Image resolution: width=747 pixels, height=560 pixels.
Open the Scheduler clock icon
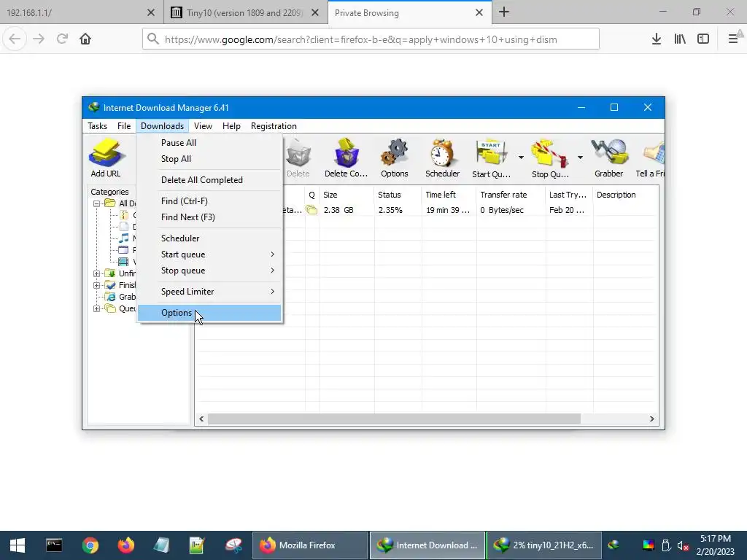442,158
